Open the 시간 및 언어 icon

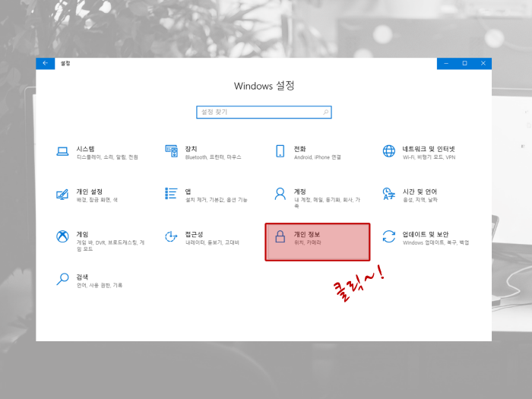(389, 194)
